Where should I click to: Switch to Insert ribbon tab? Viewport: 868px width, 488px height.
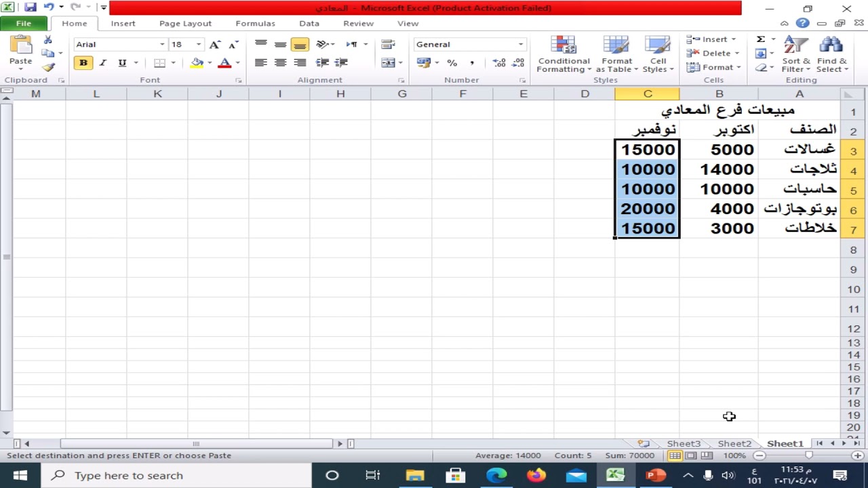click(x=123, y=23)
